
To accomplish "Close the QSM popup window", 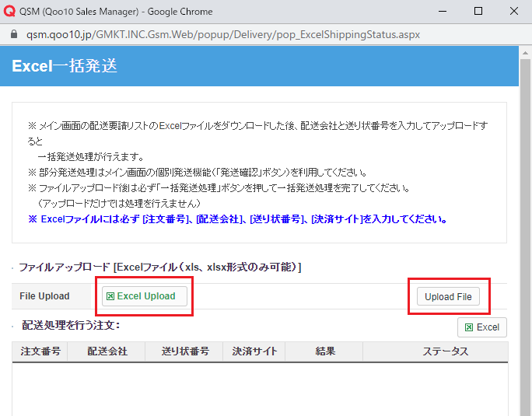I will [x=514, y=11].
